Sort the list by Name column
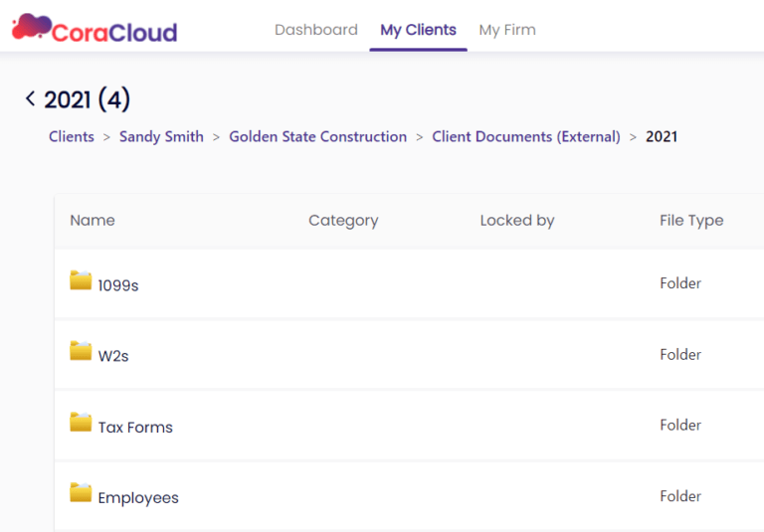This screenshot has width=764, height=532. click(93, 221)
